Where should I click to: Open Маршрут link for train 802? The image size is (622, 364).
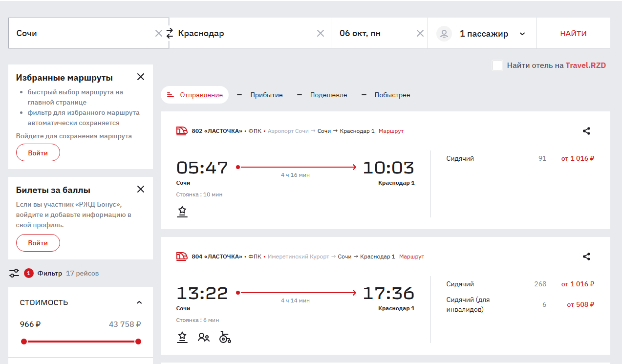[x=391, y=131]
